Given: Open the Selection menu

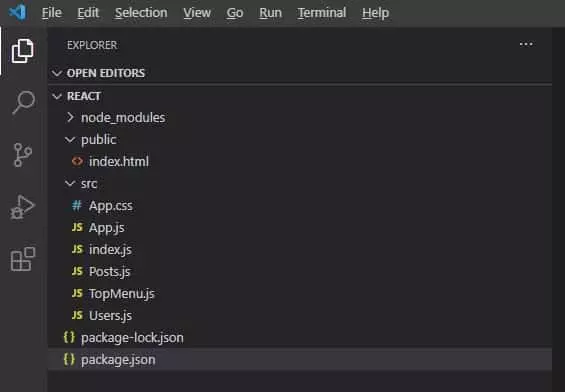Looking at the screenshot, I should 141,13.
